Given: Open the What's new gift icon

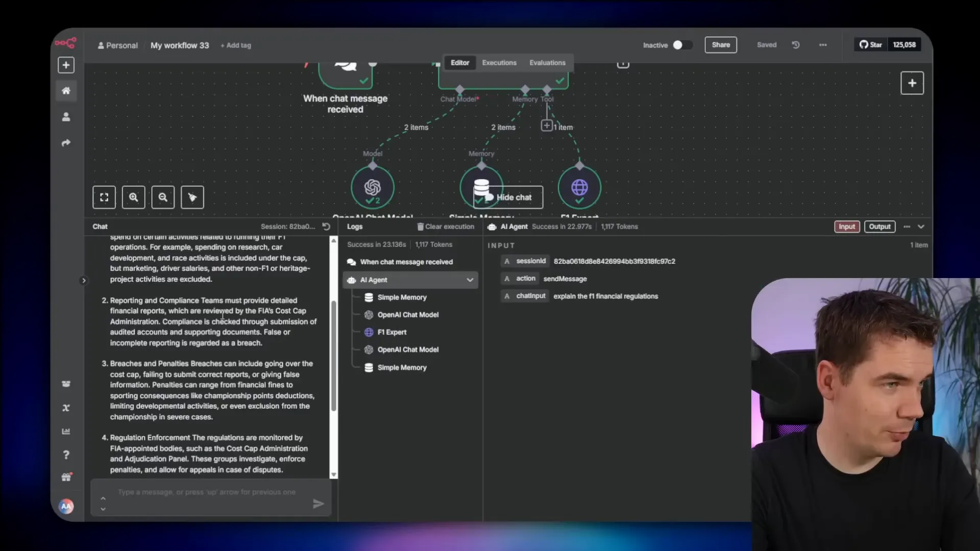Looking at the screenshot, I should click(66, 478).
